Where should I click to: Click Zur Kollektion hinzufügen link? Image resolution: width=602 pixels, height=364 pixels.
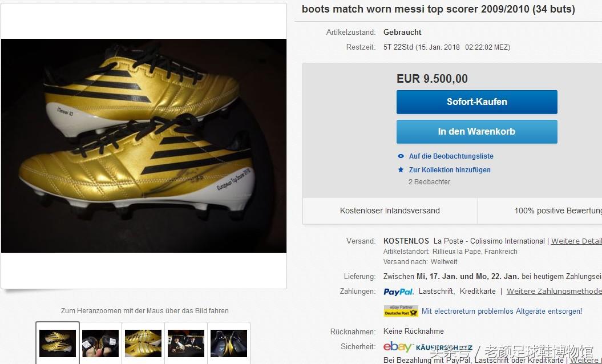pyautogui.click(x=450, y=170)
